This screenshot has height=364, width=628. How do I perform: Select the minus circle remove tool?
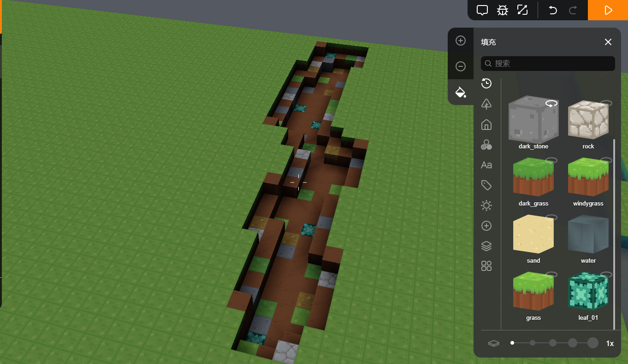coord(461,66)
